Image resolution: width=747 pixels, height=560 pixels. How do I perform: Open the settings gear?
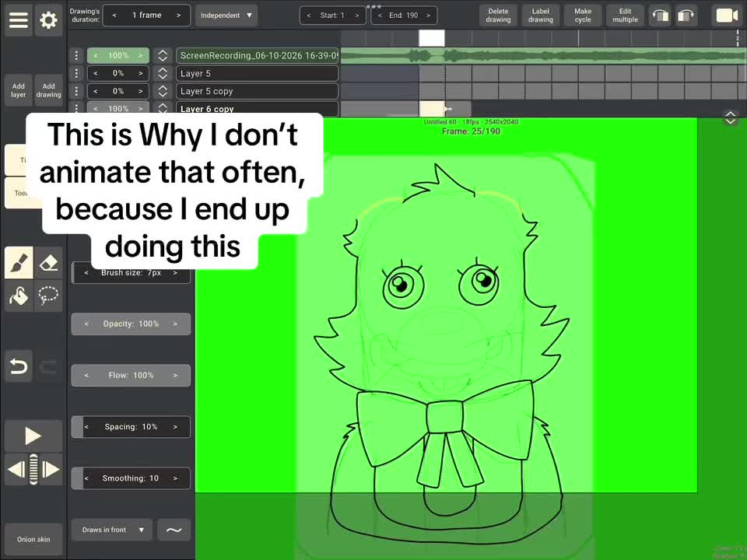point(48,19)
